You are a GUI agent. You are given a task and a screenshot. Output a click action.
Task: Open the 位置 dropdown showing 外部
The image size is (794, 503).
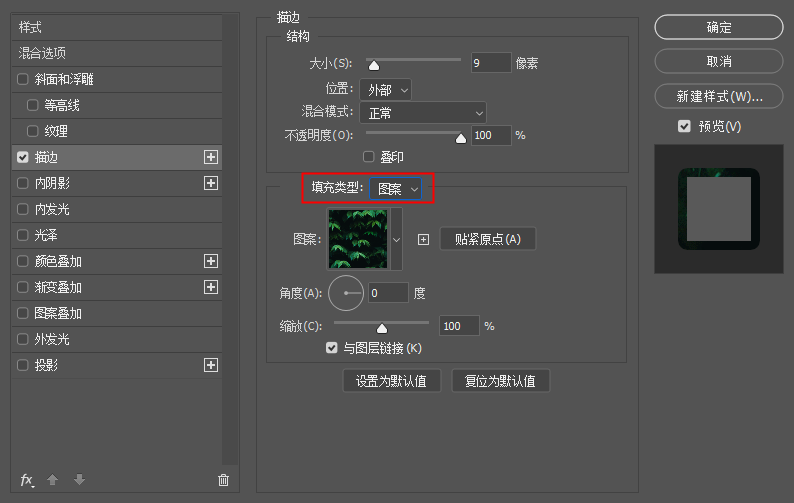pyautogui.click(x=385, y=90)
